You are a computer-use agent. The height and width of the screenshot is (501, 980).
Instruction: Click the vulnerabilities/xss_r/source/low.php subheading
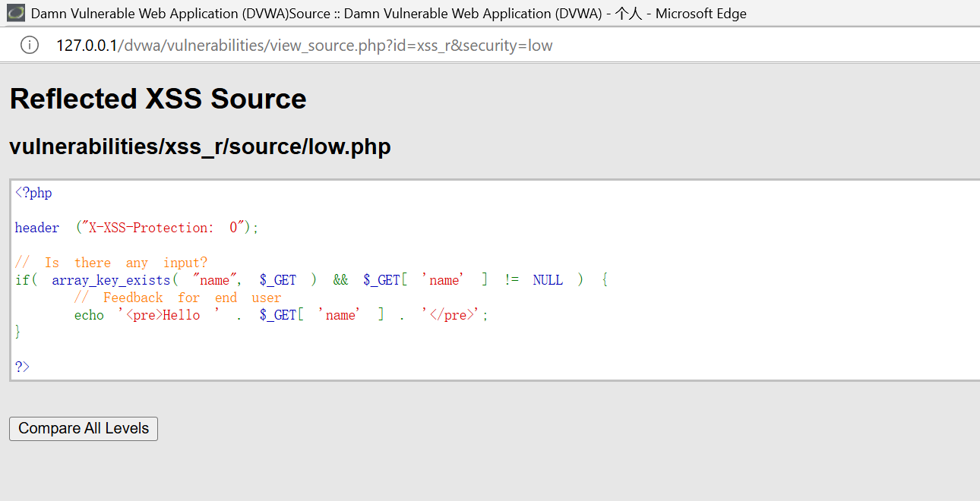[200, 147]
